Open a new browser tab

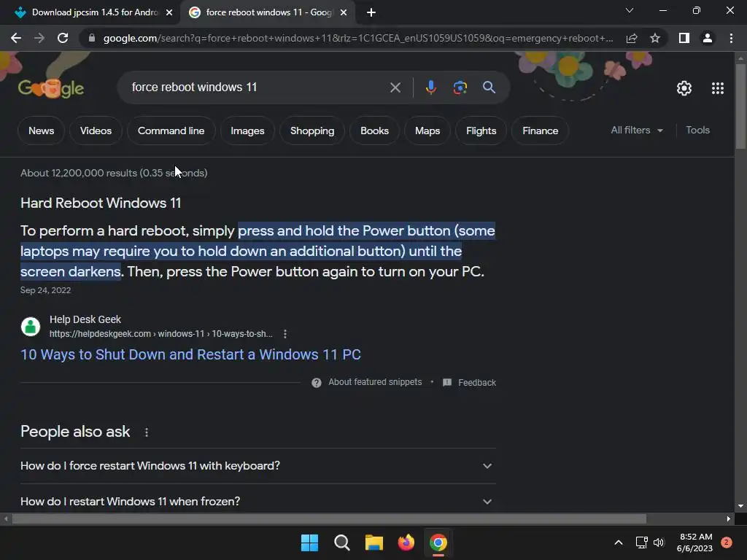(371, 12)
